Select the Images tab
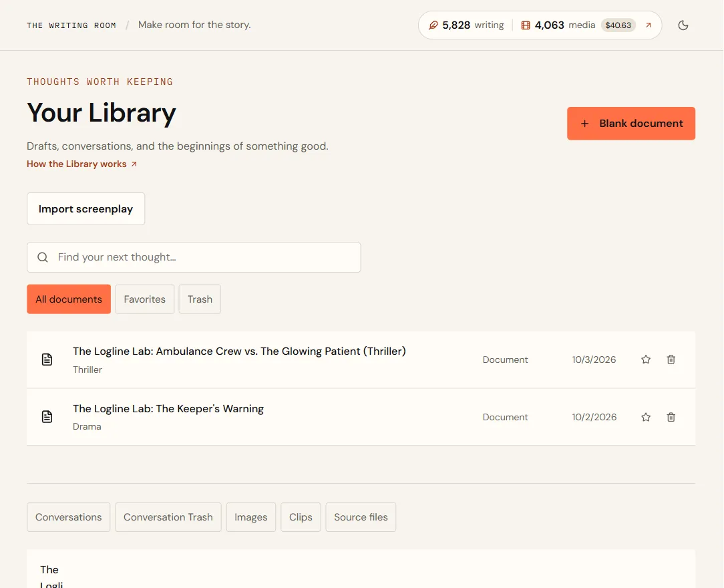Image resolution: width=724 pixels, height=588 pixels. 250,517
